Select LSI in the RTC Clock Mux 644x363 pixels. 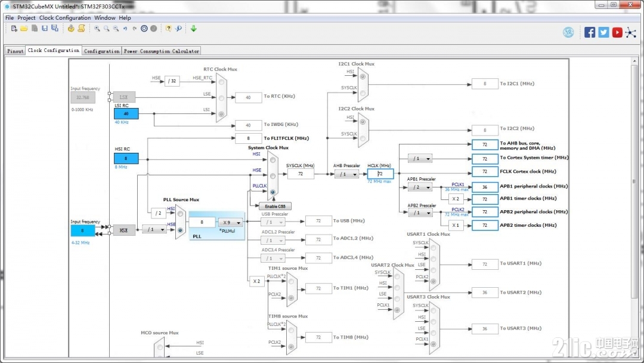[221, 114]
